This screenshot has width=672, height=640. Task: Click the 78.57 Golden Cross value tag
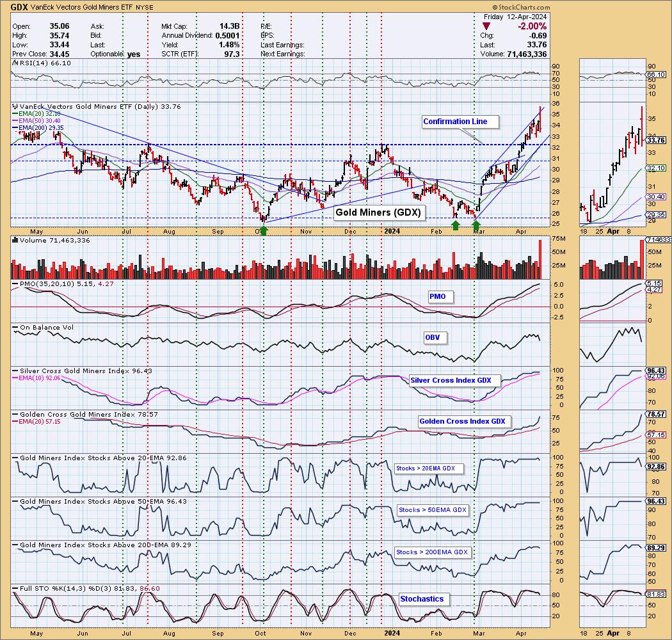coord(656,415)
